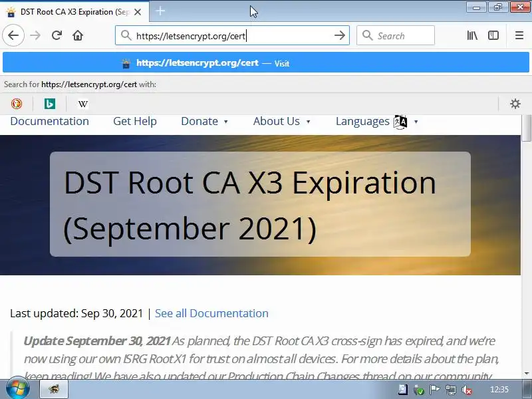Click the forward navigation arrow

[35, 35]
